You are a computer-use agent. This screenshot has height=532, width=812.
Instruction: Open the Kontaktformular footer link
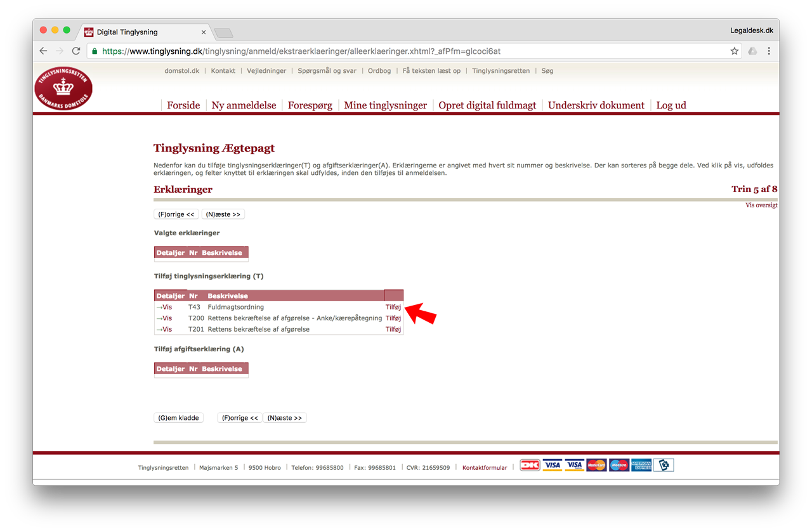pos(485,468)
